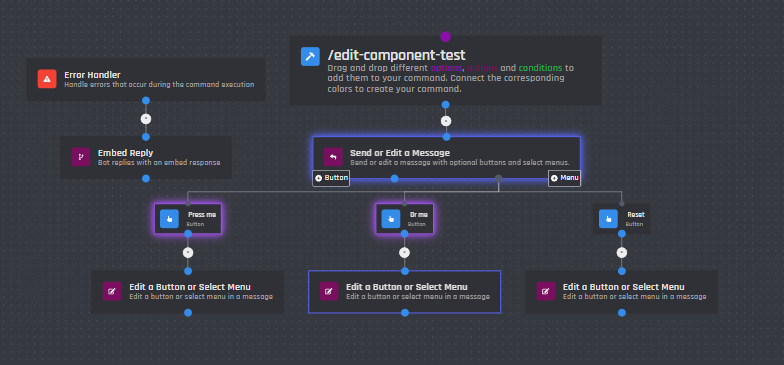Viewport: 784px width, 365px height.
Task: Click the white midpoint below Reset
Action: (x=622, y=252)
